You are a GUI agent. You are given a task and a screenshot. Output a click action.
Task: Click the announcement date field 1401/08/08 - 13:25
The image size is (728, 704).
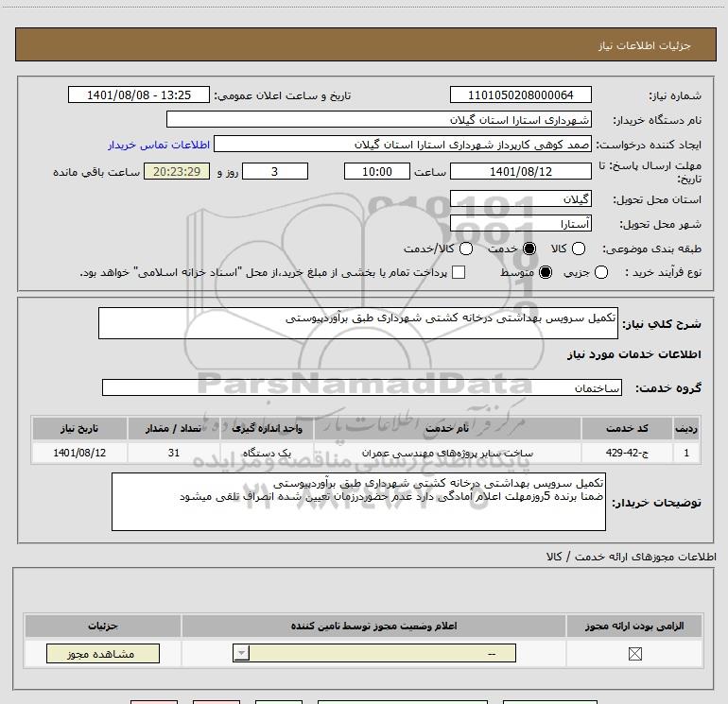coord(139,94)
